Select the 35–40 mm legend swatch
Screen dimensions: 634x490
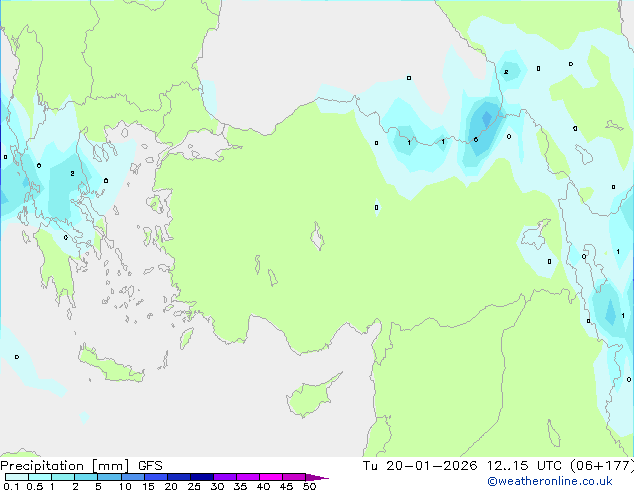[x=248, y=477]
